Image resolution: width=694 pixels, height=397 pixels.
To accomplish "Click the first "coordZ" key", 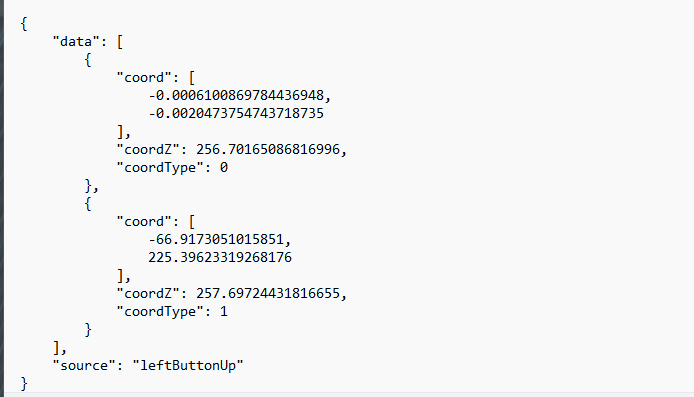I will (148, 150).
